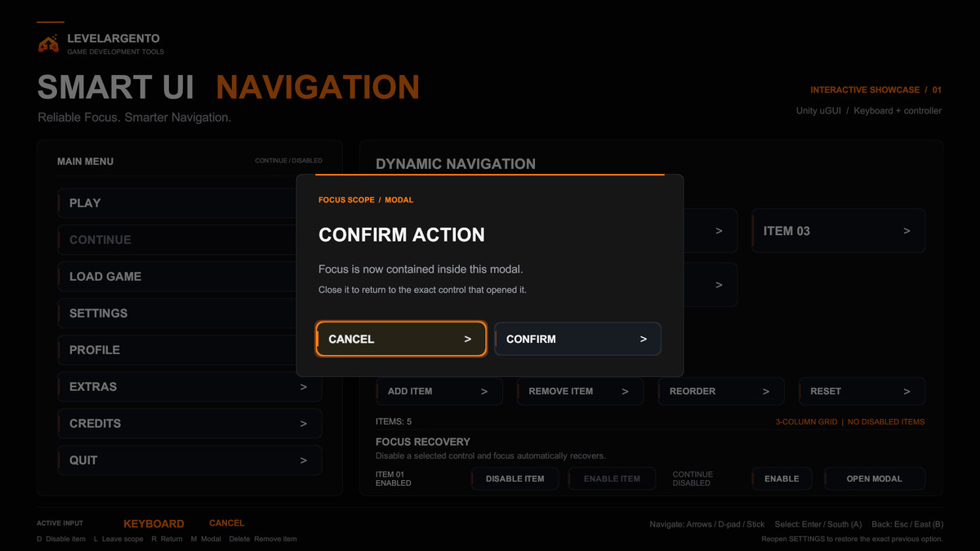Click '3-COLUMN GRID' status text
Screen dimensions: 980x551
coord(807,422)
